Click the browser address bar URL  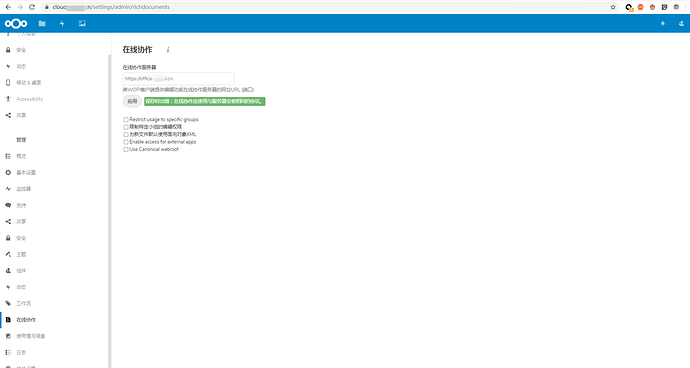coord(111,7)
